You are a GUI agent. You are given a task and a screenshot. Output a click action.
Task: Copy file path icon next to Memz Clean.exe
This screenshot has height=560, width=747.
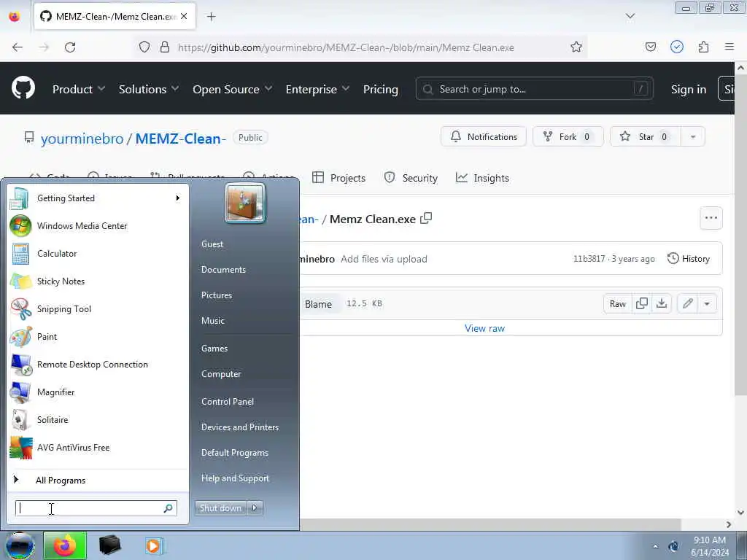[x=426, y=219]
